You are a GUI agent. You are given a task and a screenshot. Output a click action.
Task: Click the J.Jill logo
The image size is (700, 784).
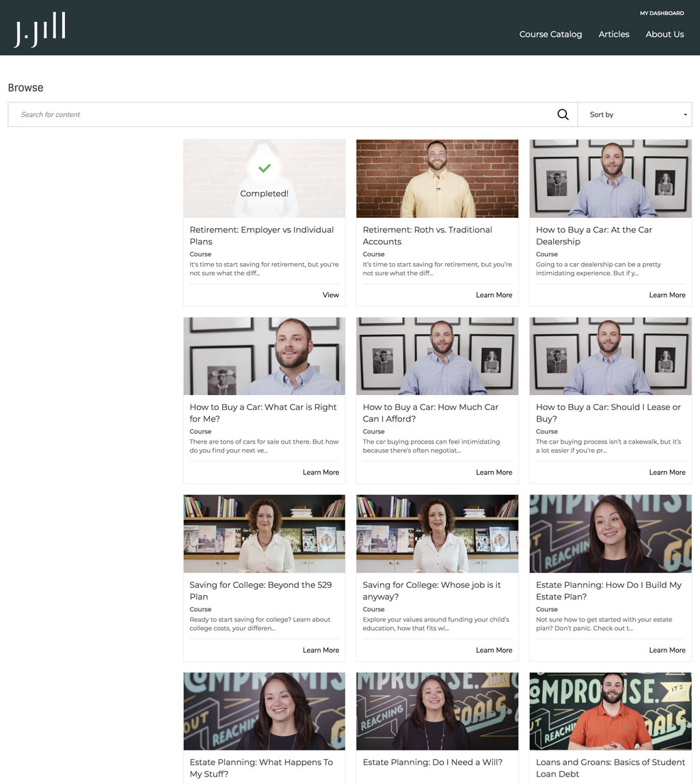(40, 29)
